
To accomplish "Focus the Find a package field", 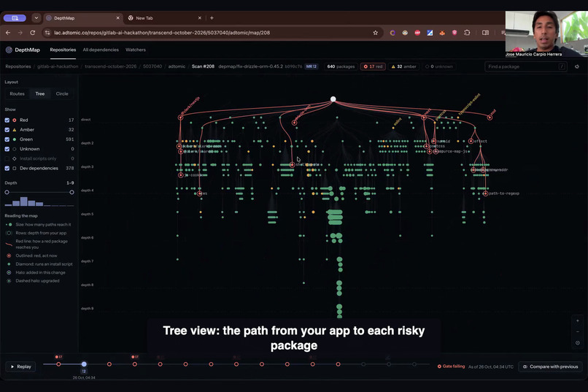I will click(526, 66).
